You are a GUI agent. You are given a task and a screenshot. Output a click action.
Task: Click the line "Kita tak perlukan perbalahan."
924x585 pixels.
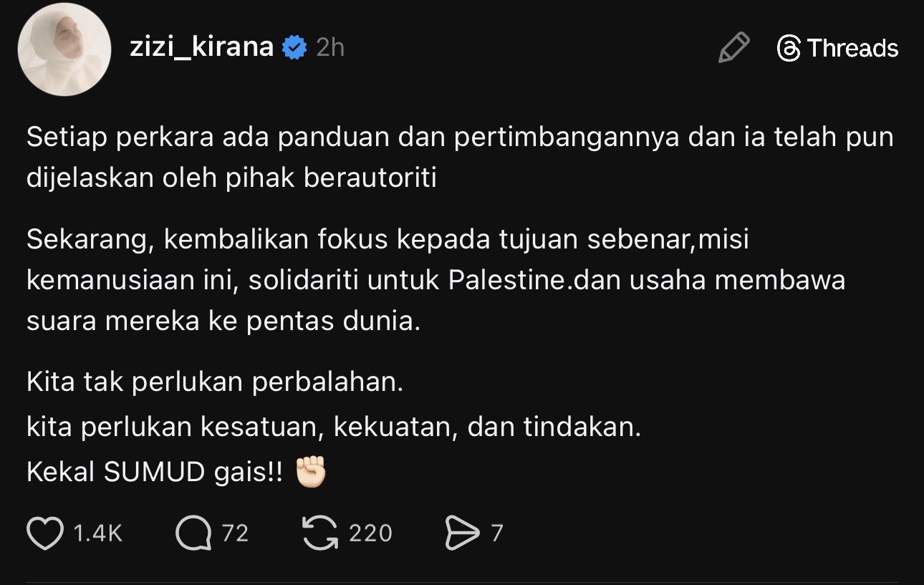pyautogui.click(x=215, y=382)
